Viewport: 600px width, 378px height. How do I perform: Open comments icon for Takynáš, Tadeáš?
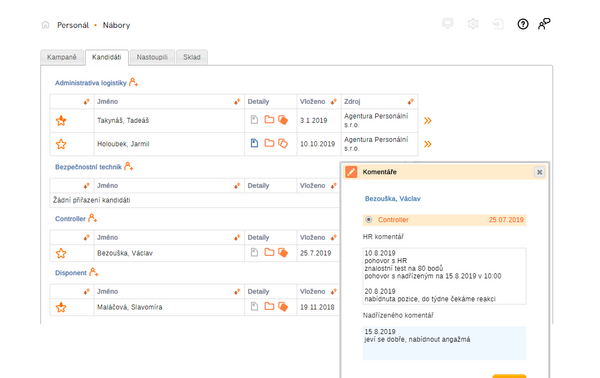(283, 120)
